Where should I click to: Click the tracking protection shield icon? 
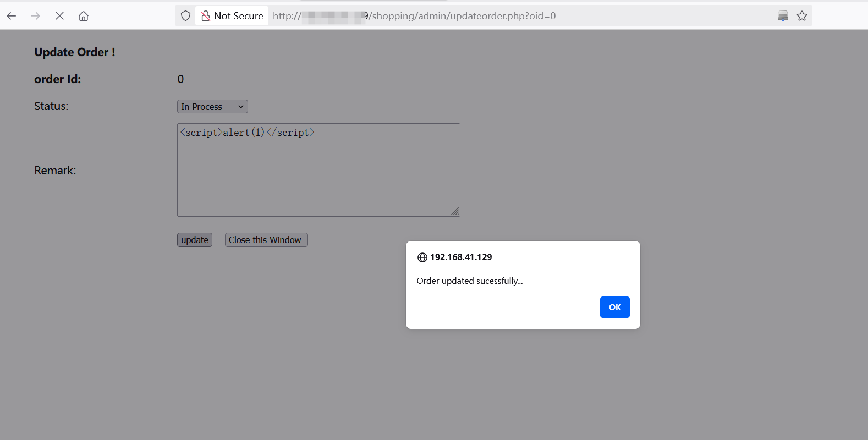[x=186, y=16]
